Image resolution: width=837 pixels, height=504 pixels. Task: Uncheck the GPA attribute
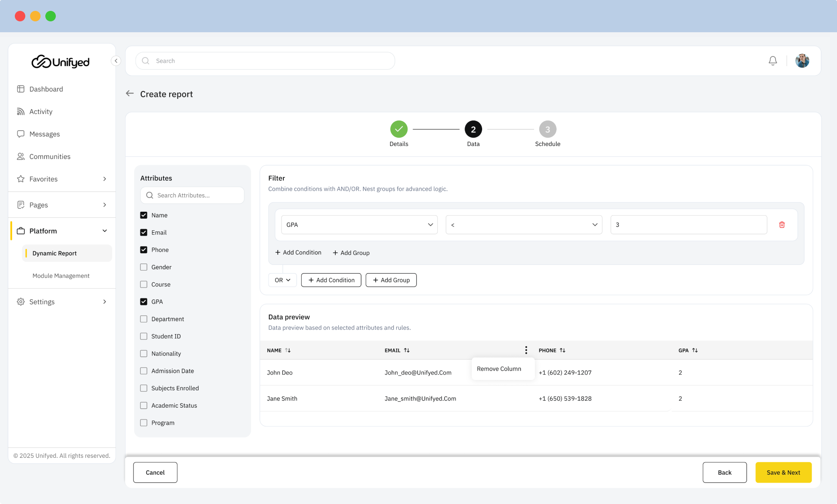pos(144,302)
